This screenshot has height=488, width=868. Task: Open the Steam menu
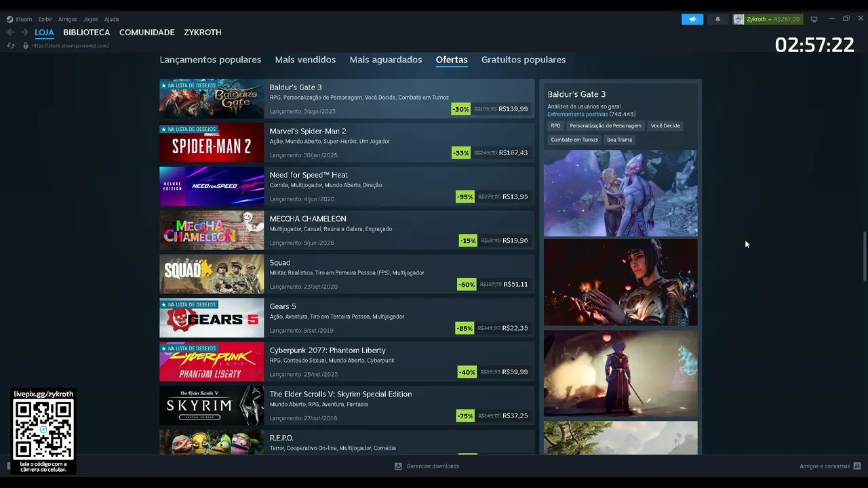pos(24,19)
